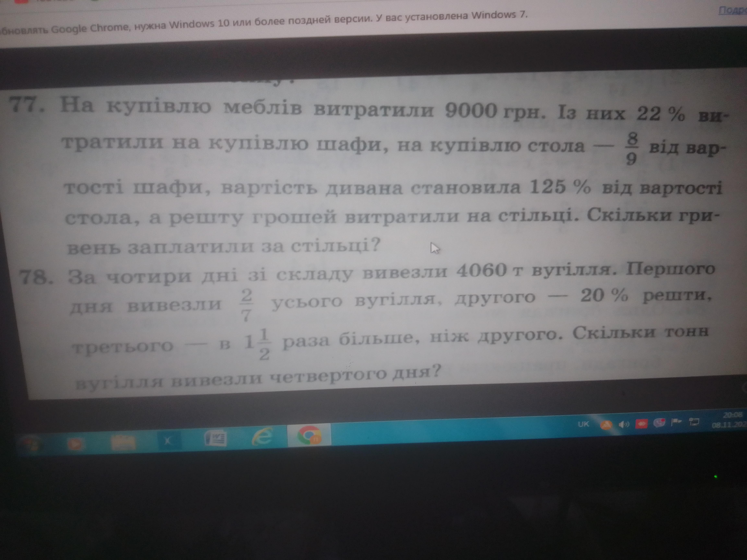Click the UK language indicator
747x560 pixels.
click(583, 424)
